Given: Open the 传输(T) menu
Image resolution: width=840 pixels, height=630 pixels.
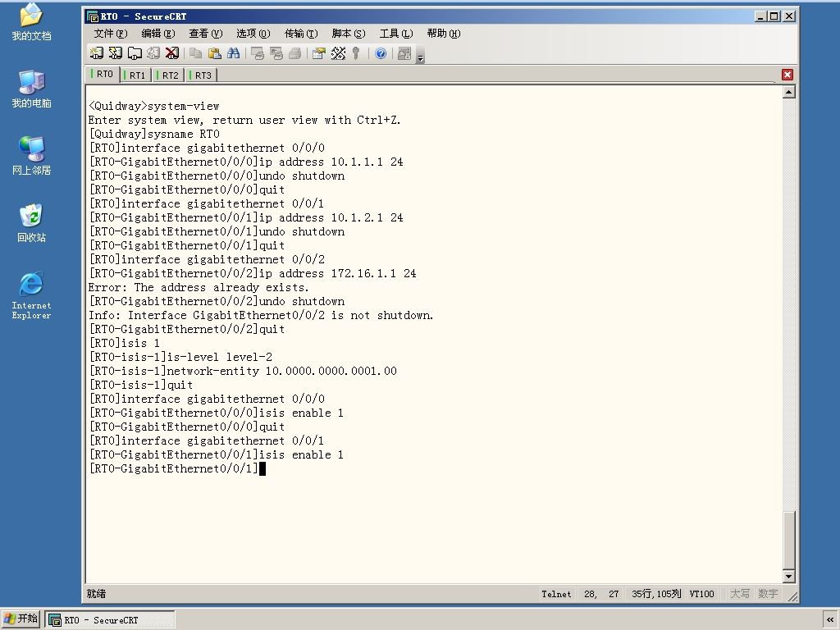Looking at the screenshot, I should click(x=301, y=33).
